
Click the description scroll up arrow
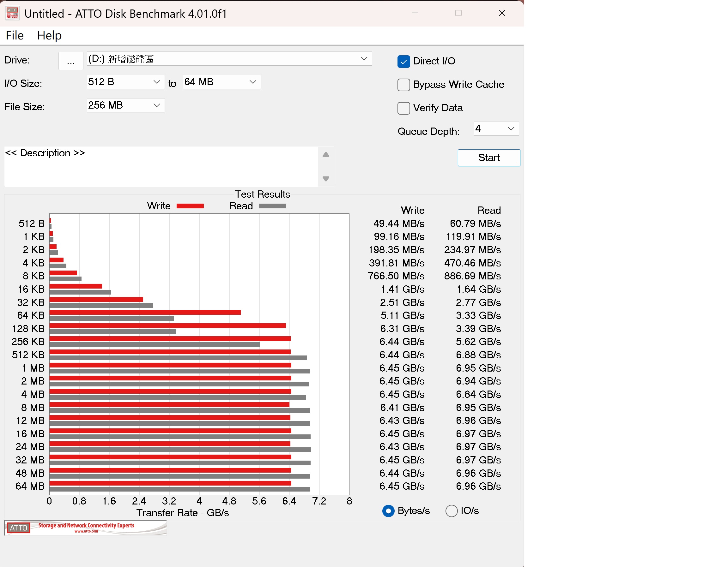point(326,155)
